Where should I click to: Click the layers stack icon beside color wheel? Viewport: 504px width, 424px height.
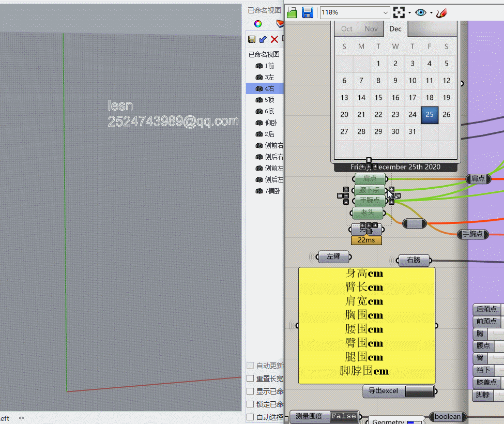point(280,23)
